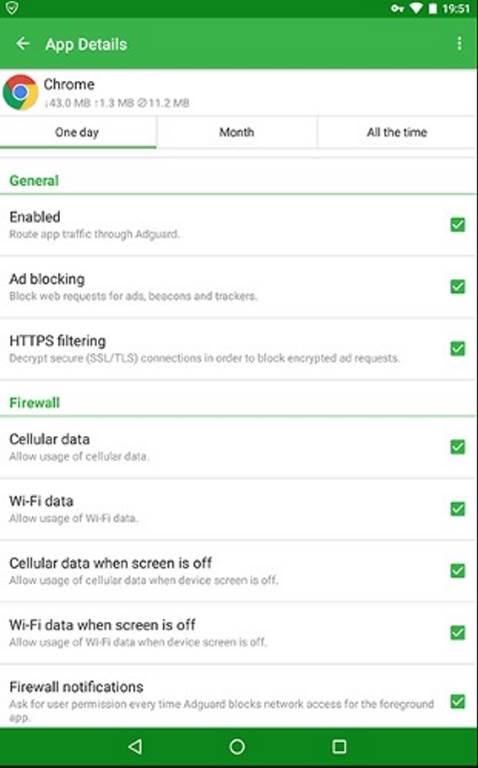Uncheck the Enabled checkbox

pyautogui.click(x=457, y=224)
